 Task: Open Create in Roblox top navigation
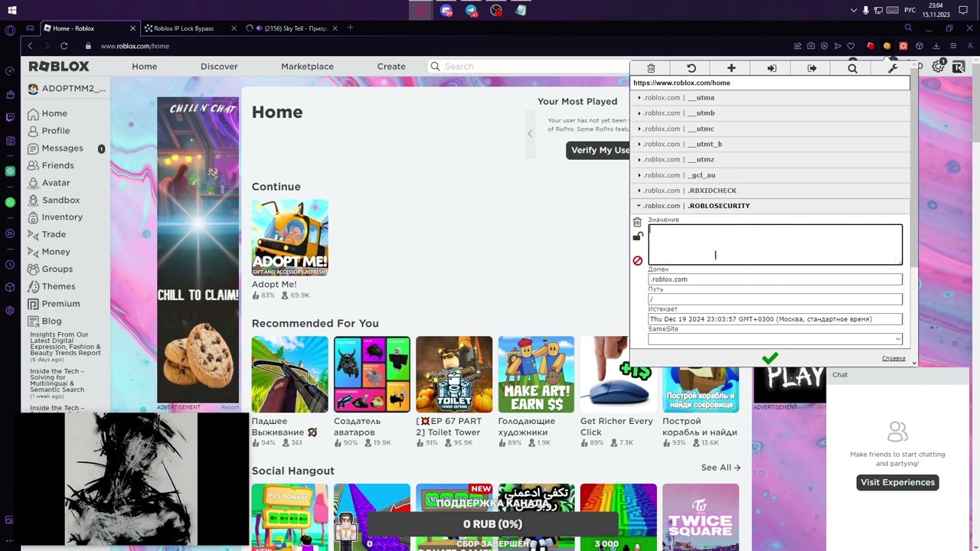(x=391, y=67)
